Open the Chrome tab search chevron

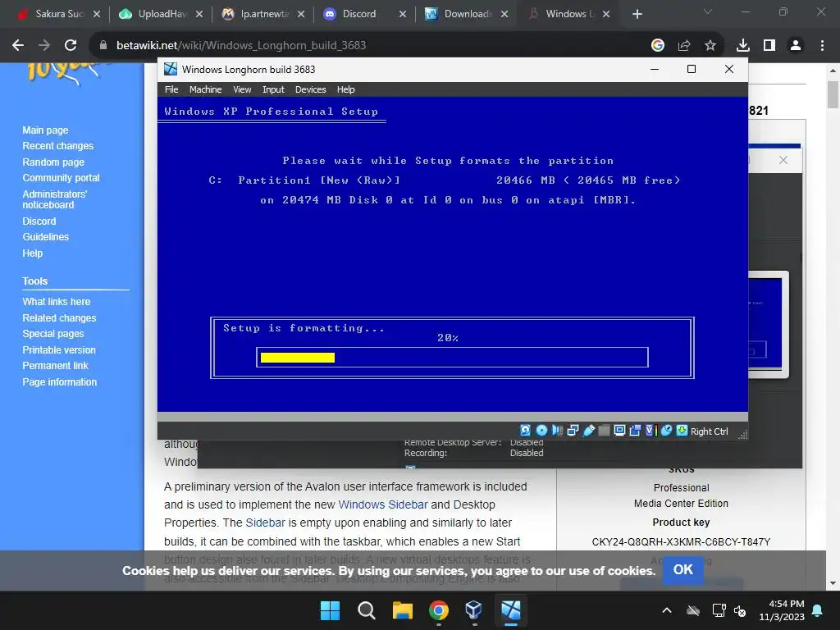coord(708,11)
